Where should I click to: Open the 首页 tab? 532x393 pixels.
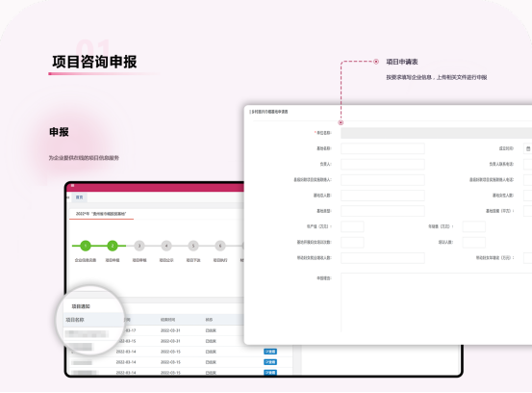tap(79, 197)
